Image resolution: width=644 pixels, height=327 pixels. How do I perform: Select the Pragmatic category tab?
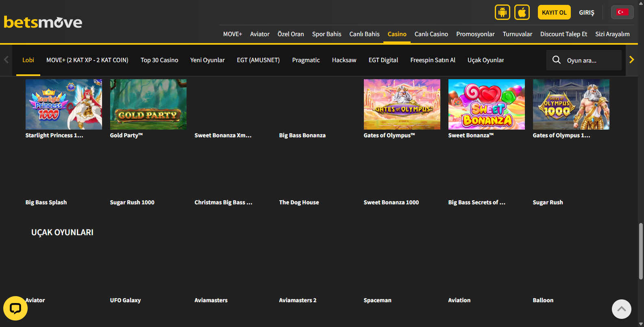[x=306, y=60]
